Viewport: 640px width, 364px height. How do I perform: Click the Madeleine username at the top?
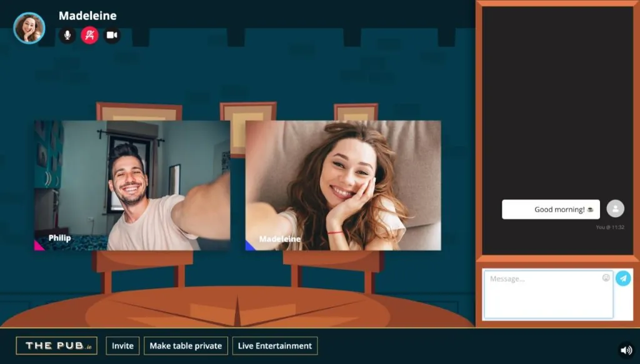pyautogui.click(x=87, y=16)
